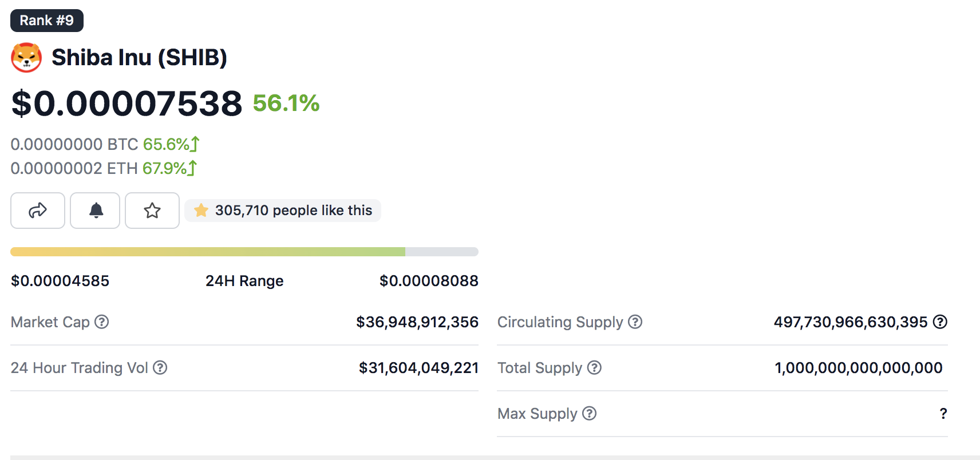Viewport: 980px width, 460px height.
Task: Click the Total Supply help icon
Action: pyautogui.click(x=595, y=368)
